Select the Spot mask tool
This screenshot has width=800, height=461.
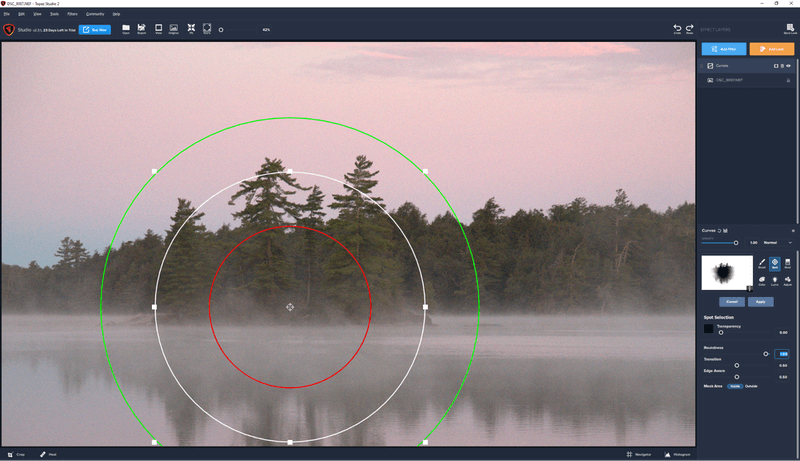click(774, 264)
